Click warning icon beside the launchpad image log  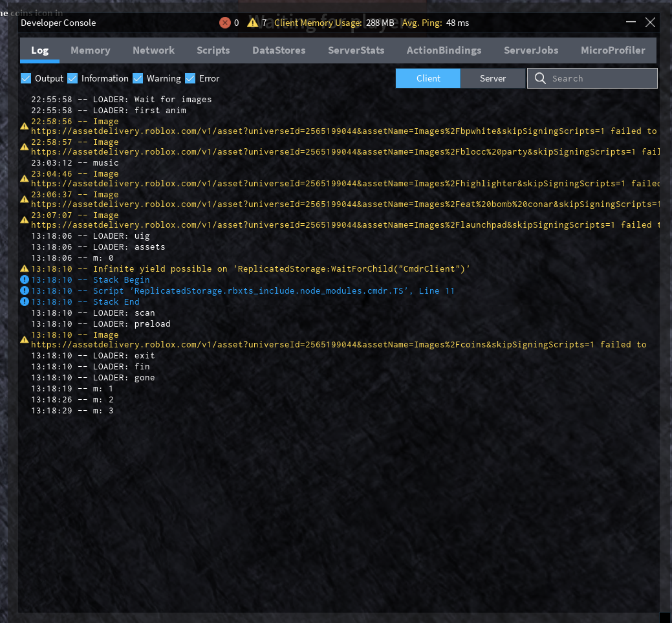[25, 220]
